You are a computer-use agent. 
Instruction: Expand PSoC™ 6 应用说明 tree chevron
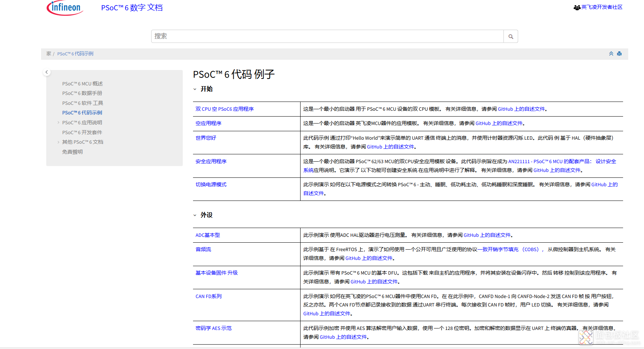pos(58,122)
